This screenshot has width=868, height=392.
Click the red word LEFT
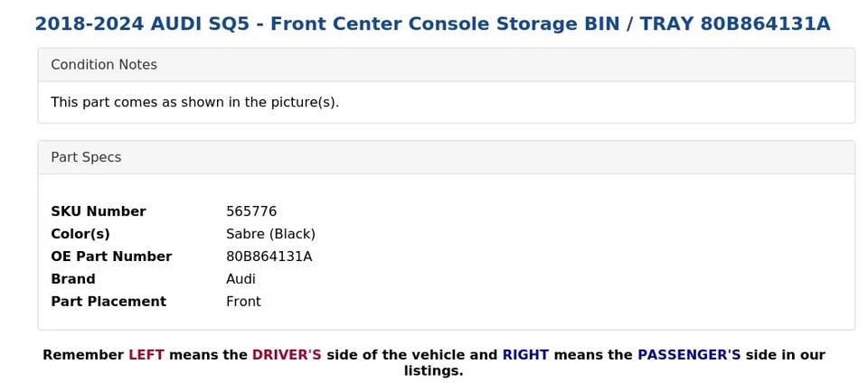coord(146,355)
